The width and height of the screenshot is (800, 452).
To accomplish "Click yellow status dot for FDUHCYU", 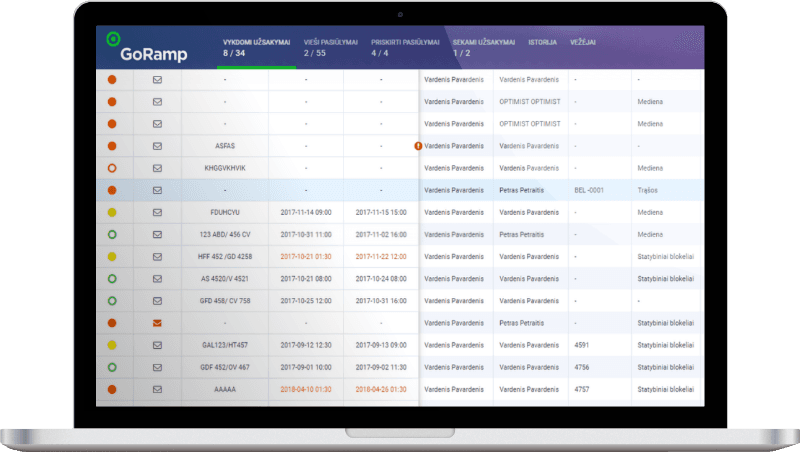I will 113,212.
